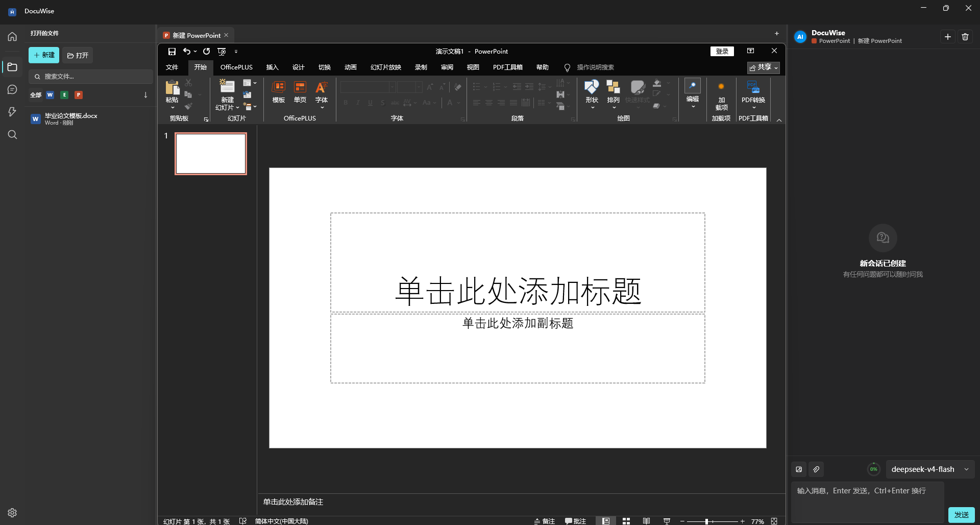
Task: Switch to Reading view
Action: pos(647,521)
